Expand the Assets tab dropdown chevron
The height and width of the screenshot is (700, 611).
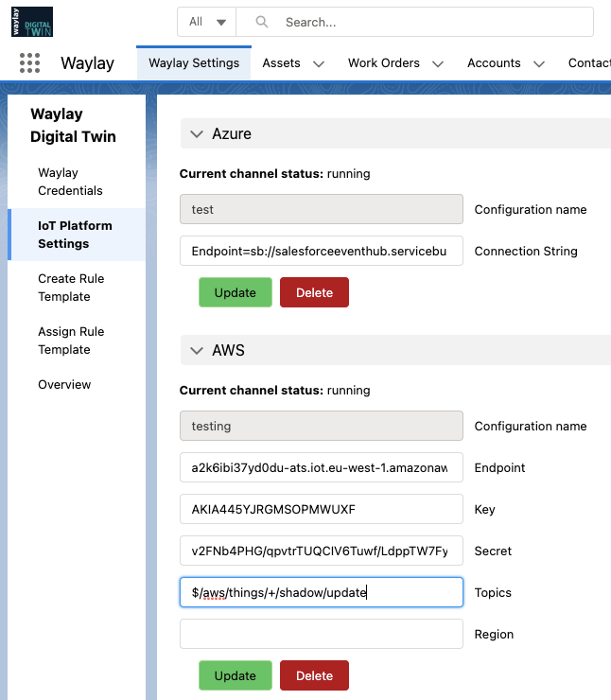319,63
